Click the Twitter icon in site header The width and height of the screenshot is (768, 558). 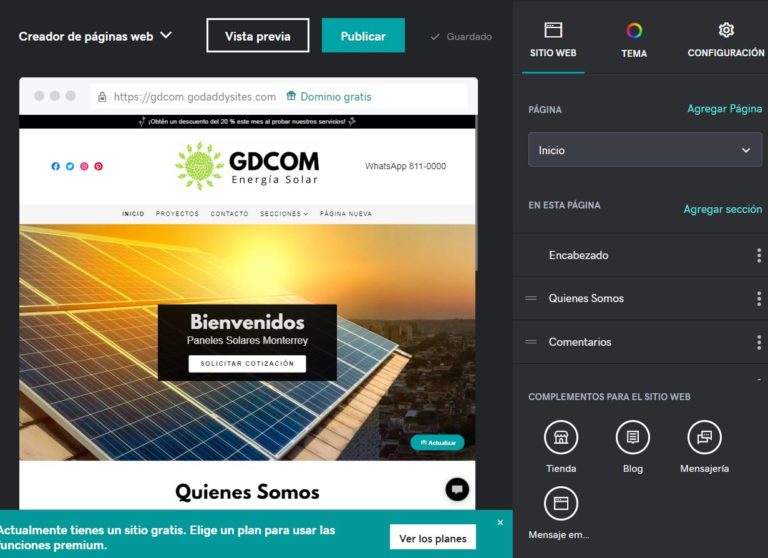(70, 166)
